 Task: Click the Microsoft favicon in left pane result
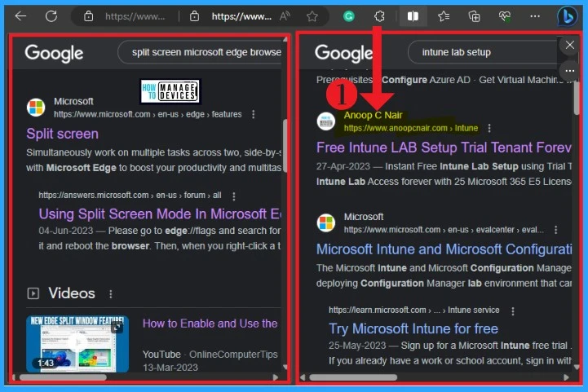pyautogui.click(x=36, y=108)
